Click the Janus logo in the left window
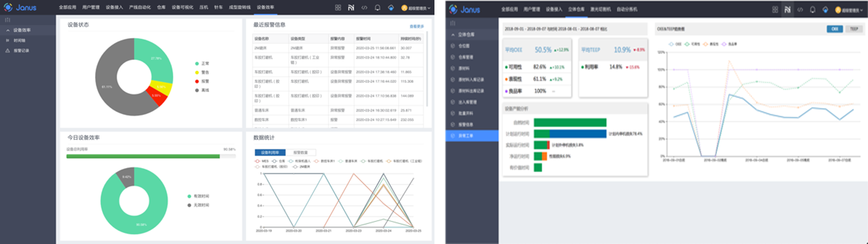 [20, 7]
